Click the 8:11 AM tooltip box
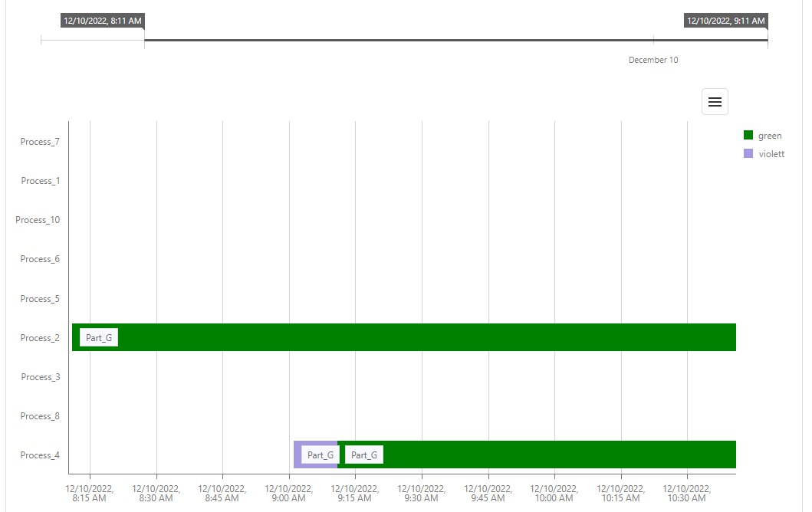812x512 pixels. 102,21
